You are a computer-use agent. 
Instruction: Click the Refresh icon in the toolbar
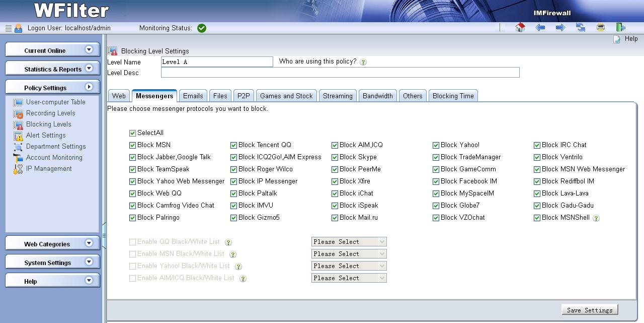581,28
